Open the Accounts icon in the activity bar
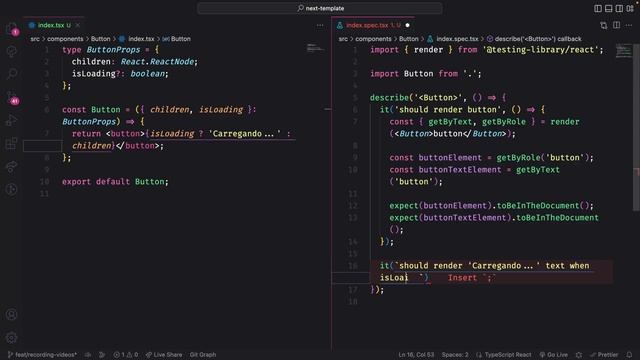Screen dimensions: 640x360 tap(12, 314)
